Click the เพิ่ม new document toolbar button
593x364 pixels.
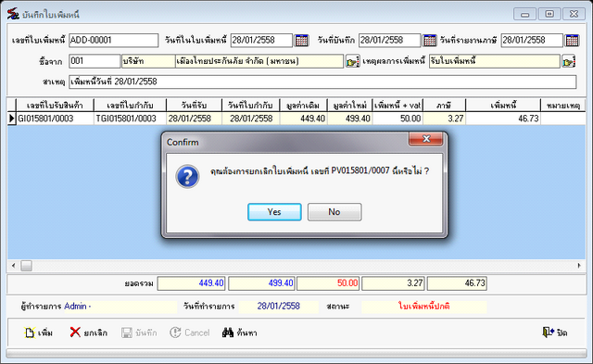click(39, 333)
